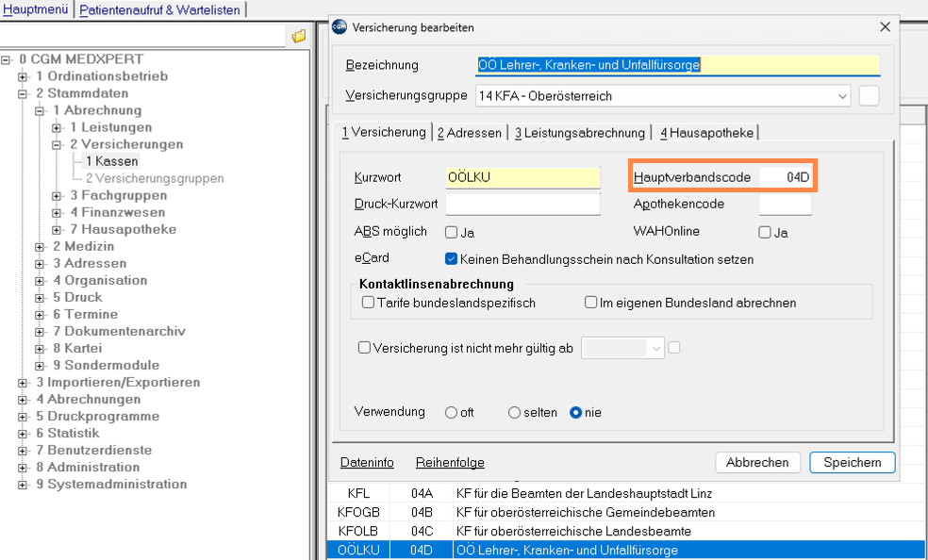Viewport: 928px width, 560px height.
Task: Enable the ABS möglich Ja checkbox
Action: pos(452,232)
